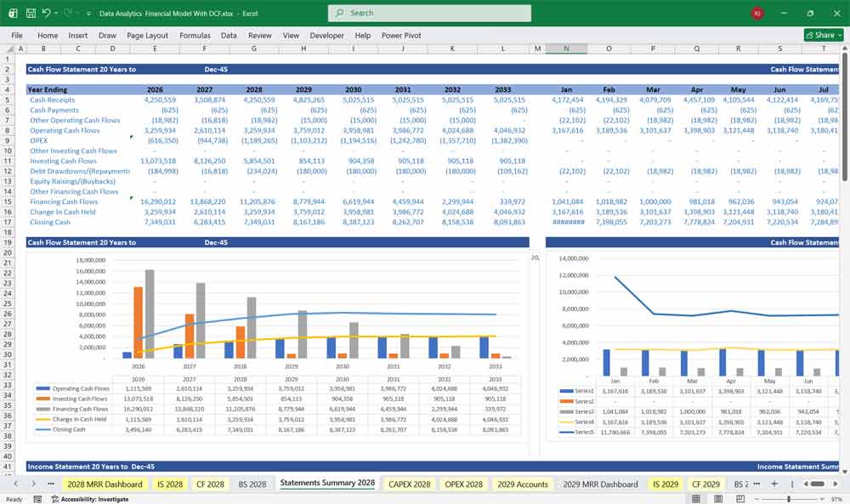Undo the last action
Screen dimensions: 850x504
[47, 13]
